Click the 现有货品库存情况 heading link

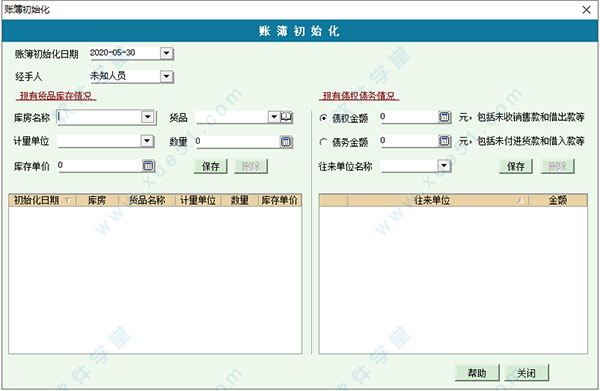point(56,96)
